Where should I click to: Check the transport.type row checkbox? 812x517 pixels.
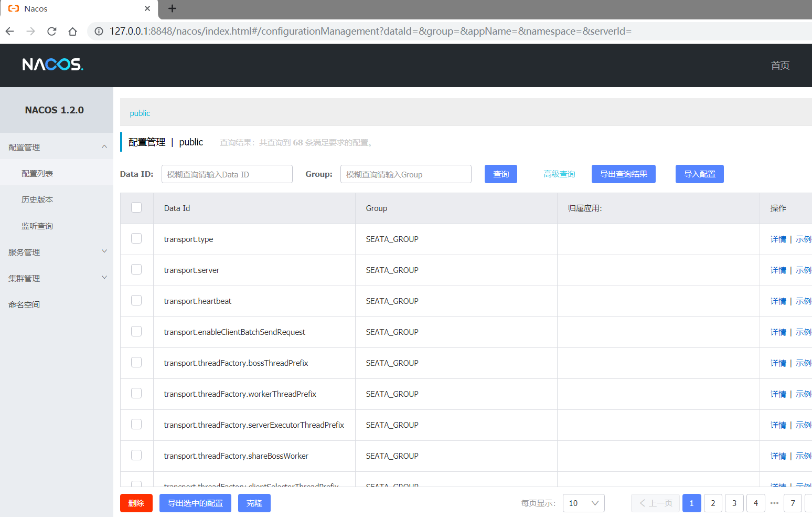pos(136,238)
